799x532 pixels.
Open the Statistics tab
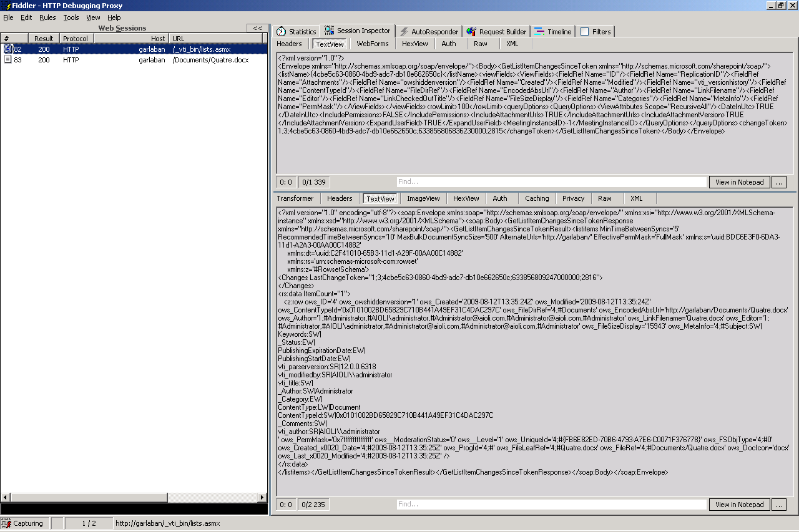(297, 32)
